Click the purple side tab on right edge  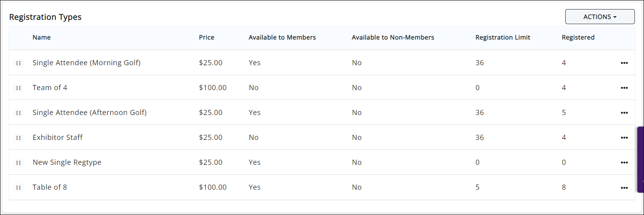click(640, 159)
